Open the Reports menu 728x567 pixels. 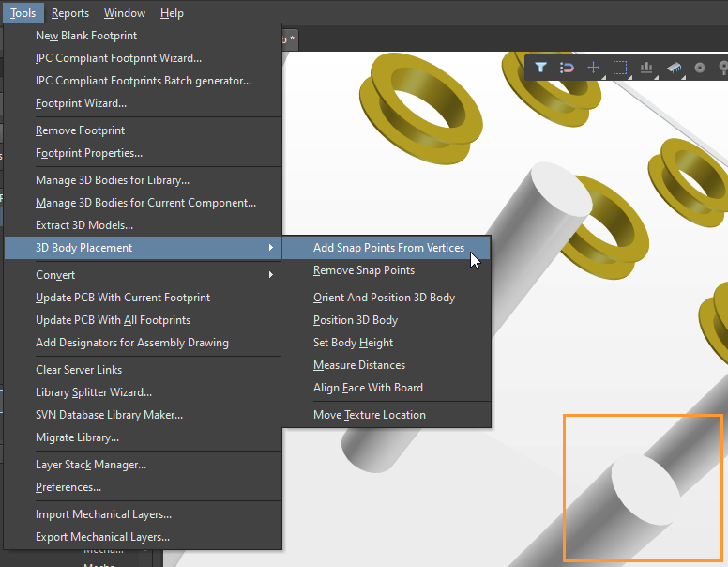point(70,13)
